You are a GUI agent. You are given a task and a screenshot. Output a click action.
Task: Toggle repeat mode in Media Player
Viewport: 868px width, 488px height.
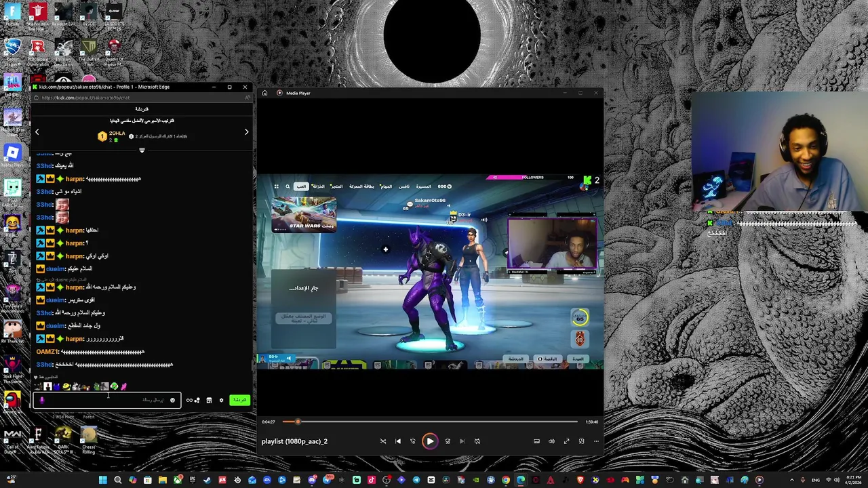pos(477,441)
